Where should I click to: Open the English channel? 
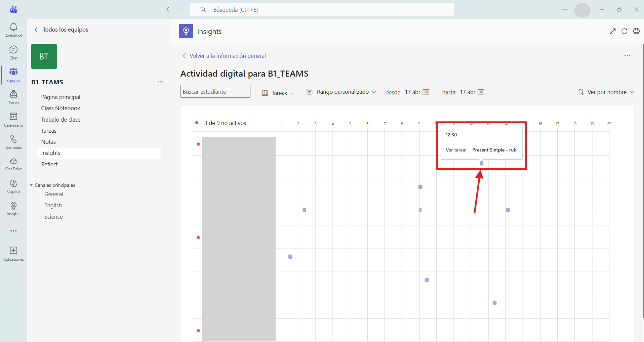[x=53, y=205]
